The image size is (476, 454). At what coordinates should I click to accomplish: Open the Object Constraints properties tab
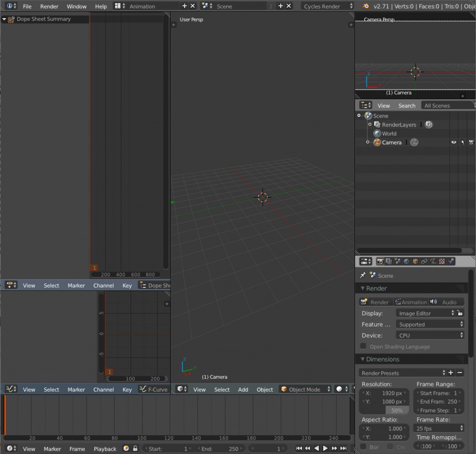[x=423, y=261]
